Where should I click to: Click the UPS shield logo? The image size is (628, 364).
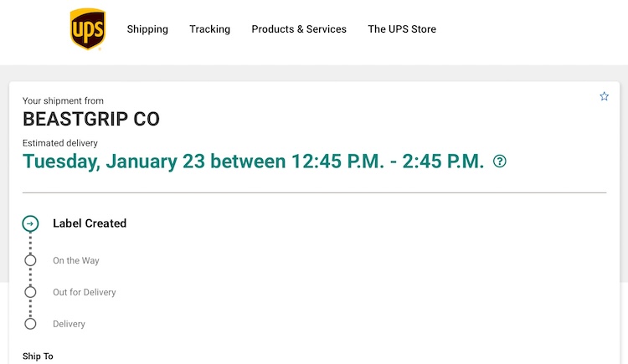[88, 28]
